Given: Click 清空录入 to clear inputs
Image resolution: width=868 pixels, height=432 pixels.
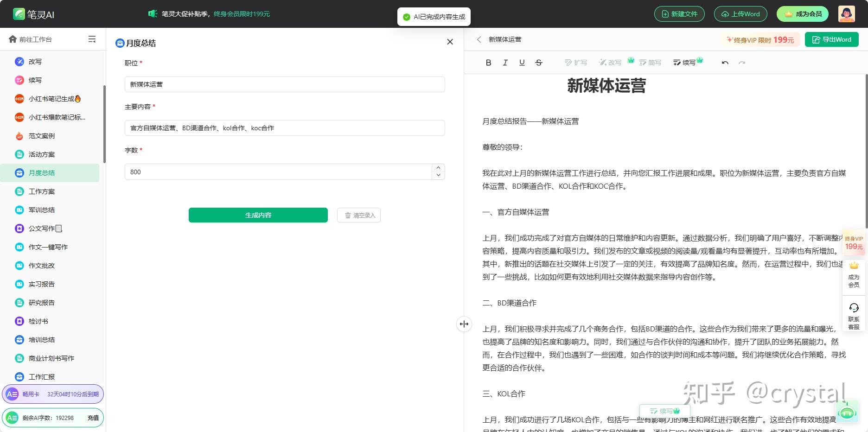Looking at the screenshot, I should (359, 215).
